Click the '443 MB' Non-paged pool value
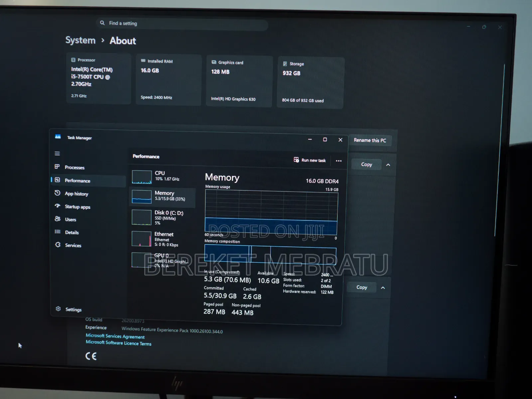The width and height of the screenshot is (532, 399). pos(242,313)
